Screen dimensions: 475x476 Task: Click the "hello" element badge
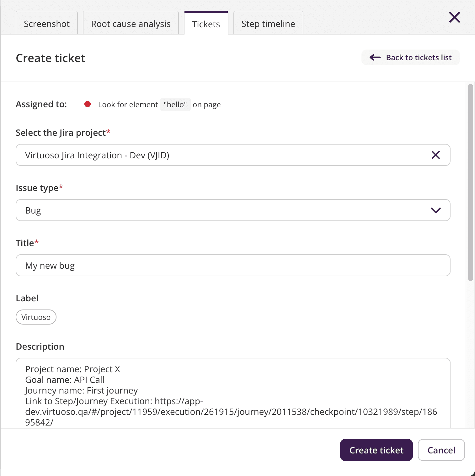point(175,104)
